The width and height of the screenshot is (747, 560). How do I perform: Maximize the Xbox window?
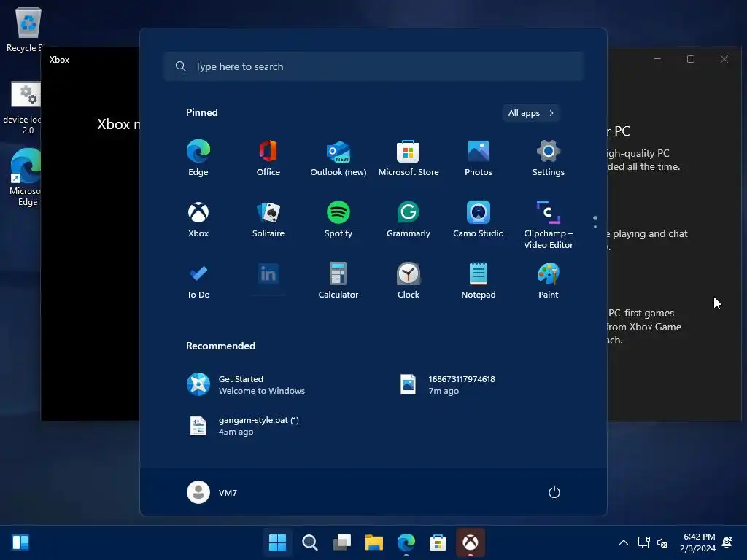(x=691, y=59)
